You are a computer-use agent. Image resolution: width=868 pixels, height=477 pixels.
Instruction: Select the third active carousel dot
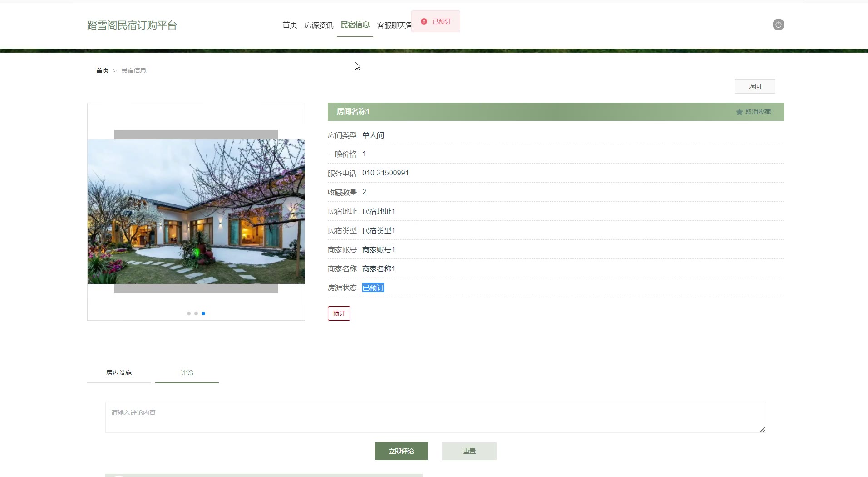coord(203,313)
